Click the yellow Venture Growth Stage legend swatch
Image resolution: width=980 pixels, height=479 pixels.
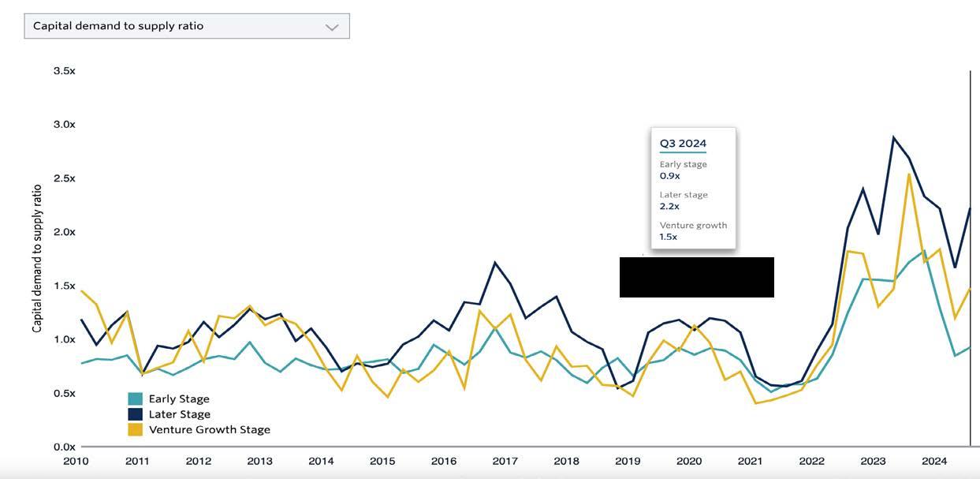click(x=136, y=429)
